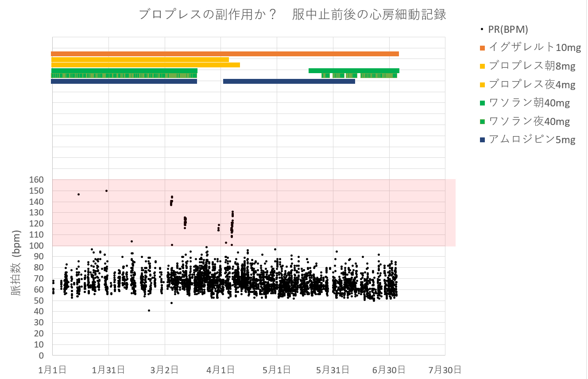Select the 160 value on the vertical axis
This screenshot has height=379, width=588.
(x=37, y=180)
